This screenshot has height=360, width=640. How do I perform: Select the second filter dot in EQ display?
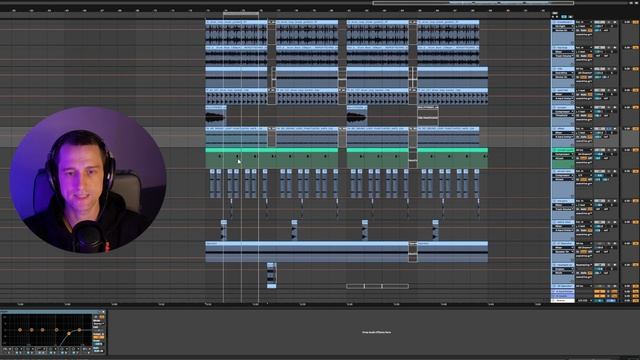pos(31,330)
